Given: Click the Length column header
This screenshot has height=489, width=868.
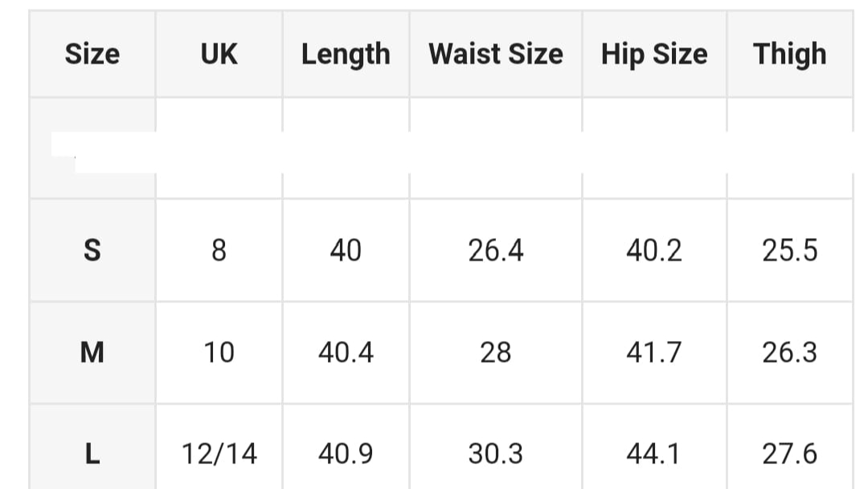Looking at the screenshot, I should click(x=346, y=54).
